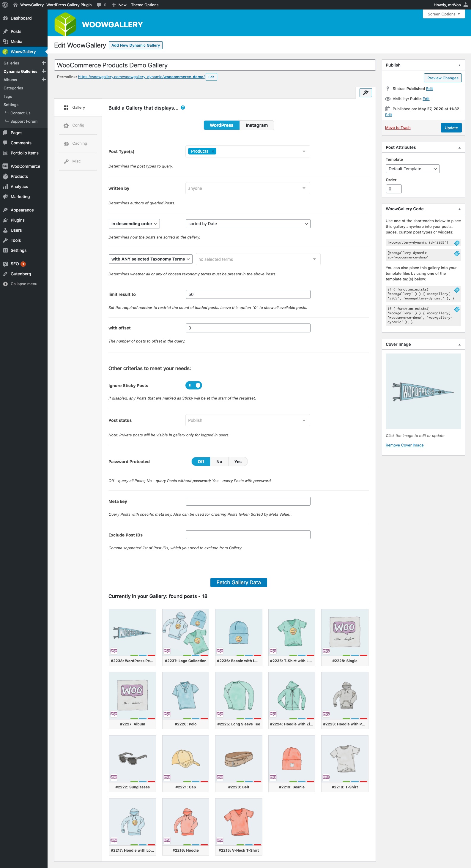Copy the 'woocommerce-demo' template tag code
Viewport: 471px width, 868px height.
point(456,309)
